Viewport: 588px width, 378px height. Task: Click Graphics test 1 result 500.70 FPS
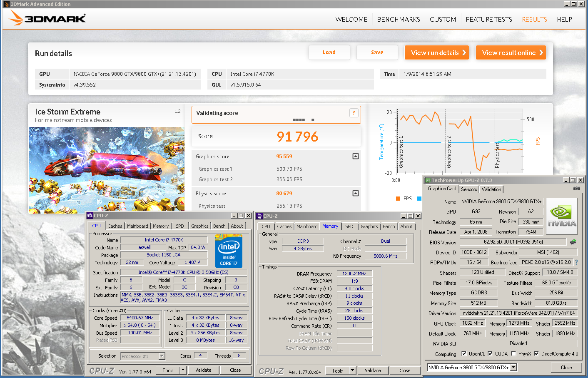[289, 169]
